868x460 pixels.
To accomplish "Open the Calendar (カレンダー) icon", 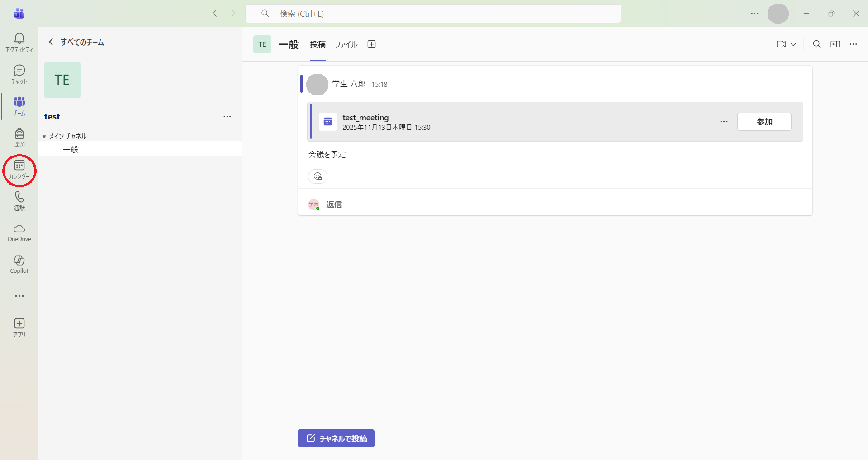I will 19,170.
